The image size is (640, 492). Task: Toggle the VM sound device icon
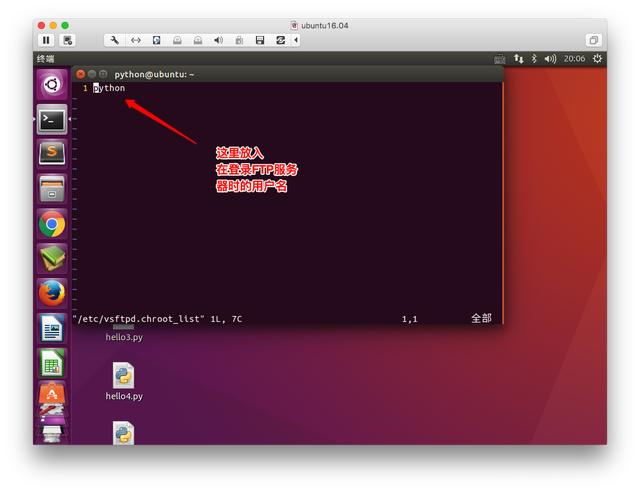pyautogui.click(x=219, y=40)
